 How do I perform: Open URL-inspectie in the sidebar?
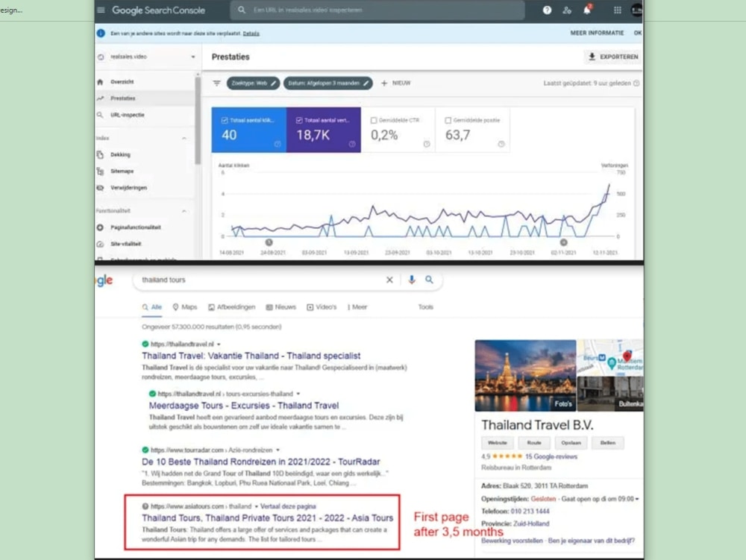127,115
